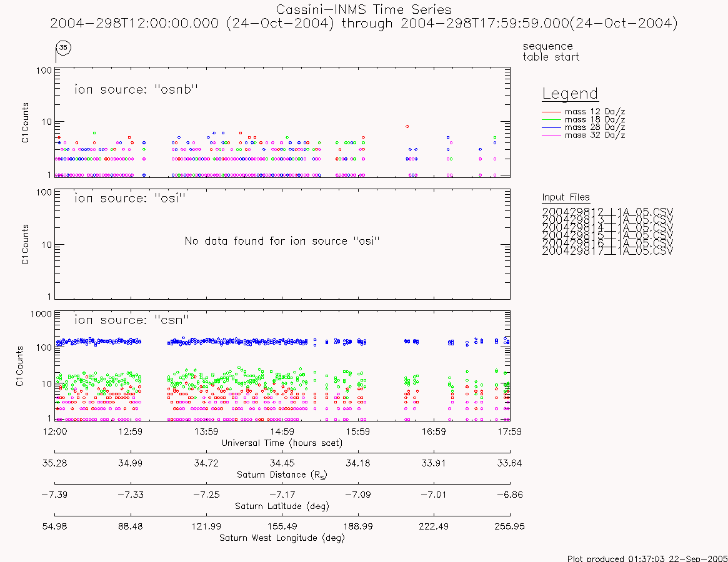728x562 pixels.
Task: Click the 17:59 time tick label
Action: [510, 431]
